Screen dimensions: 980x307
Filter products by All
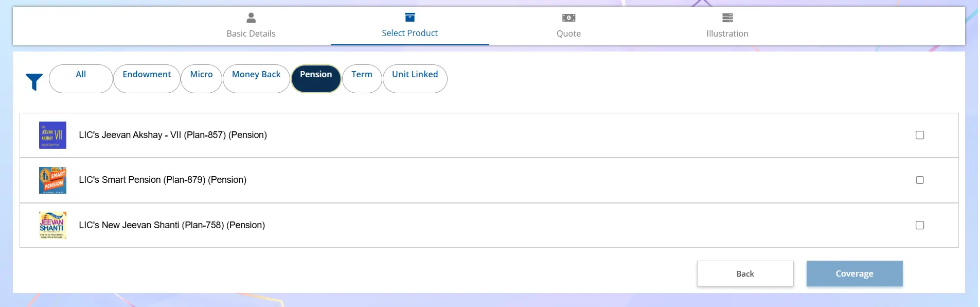click(81, 79)
